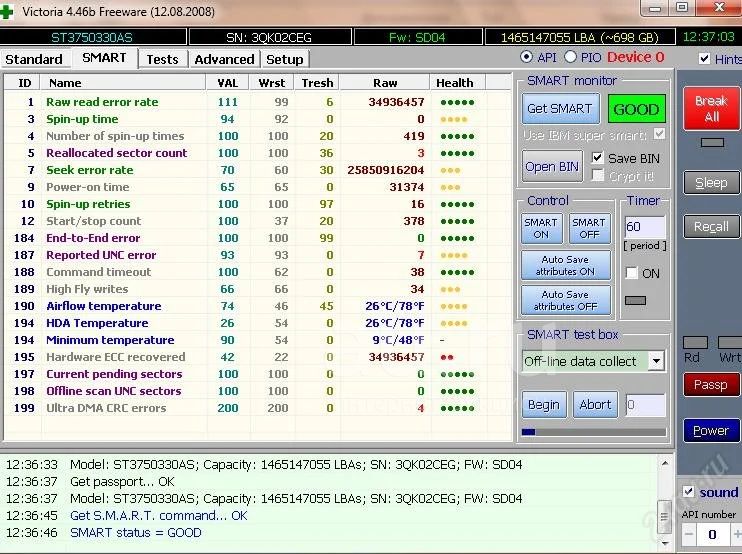Select the Seek error rate attribute
The height and width of the screenshot is (554, 742).
(x=258, y=170)
